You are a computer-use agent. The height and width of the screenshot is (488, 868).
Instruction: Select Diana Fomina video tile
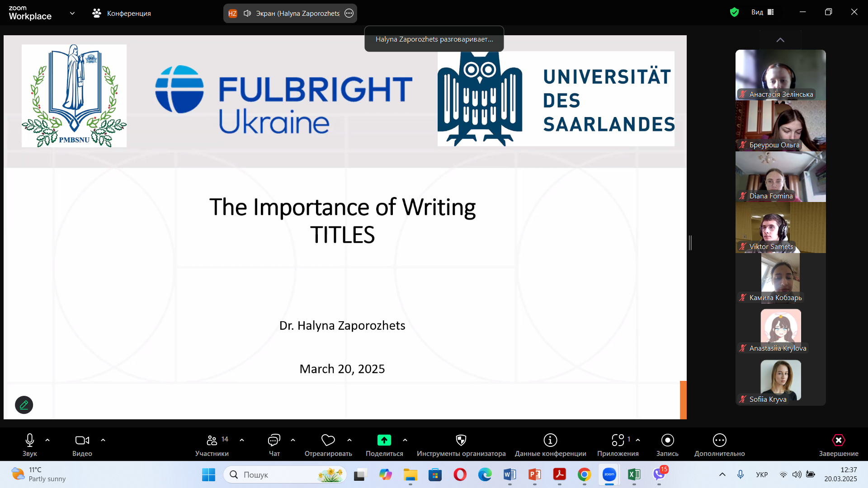coord(780,177)
